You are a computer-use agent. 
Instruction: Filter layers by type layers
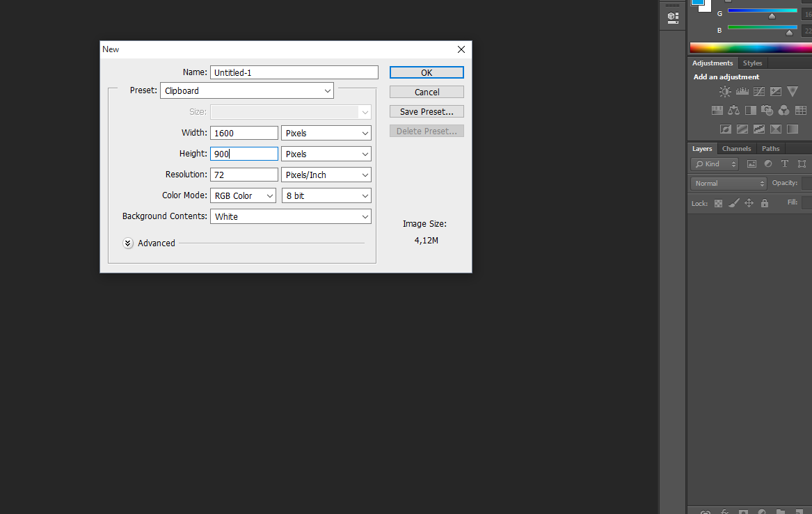[x=785, y=164]
